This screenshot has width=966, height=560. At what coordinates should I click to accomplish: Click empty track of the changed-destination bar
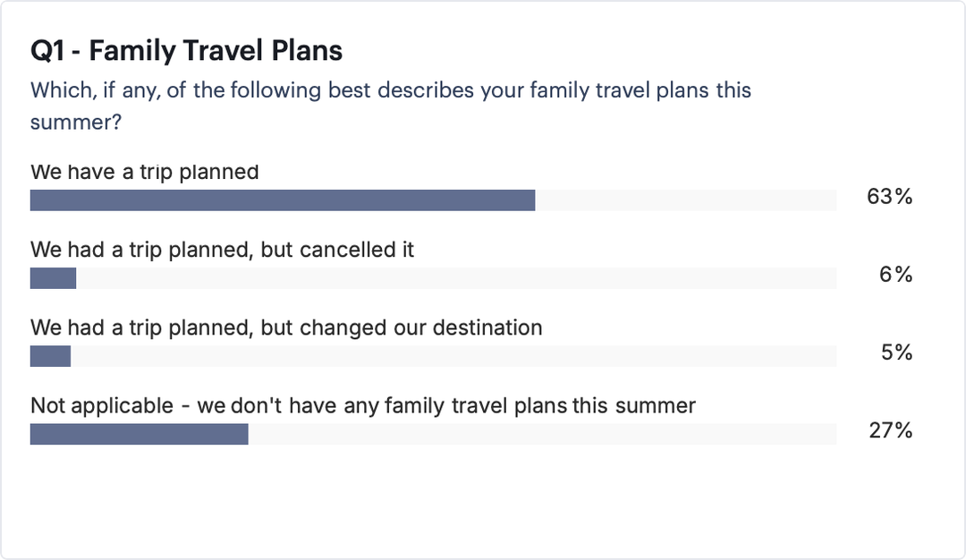453,355
